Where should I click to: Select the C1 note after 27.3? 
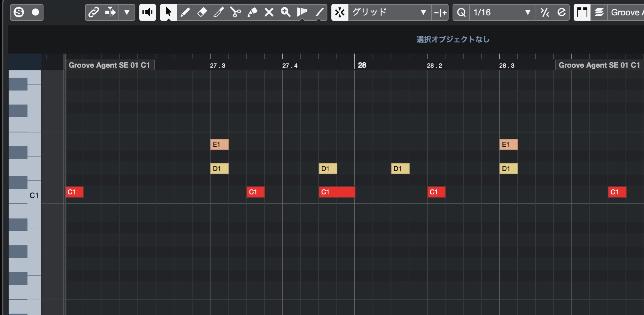[255, 192]
